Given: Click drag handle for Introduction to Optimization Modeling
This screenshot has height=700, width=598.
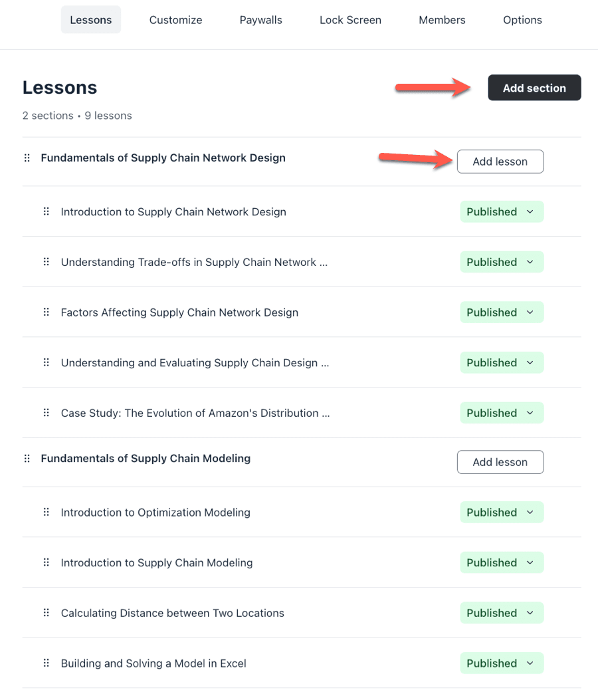Looking at the screenshot, I should coord(47,513).
